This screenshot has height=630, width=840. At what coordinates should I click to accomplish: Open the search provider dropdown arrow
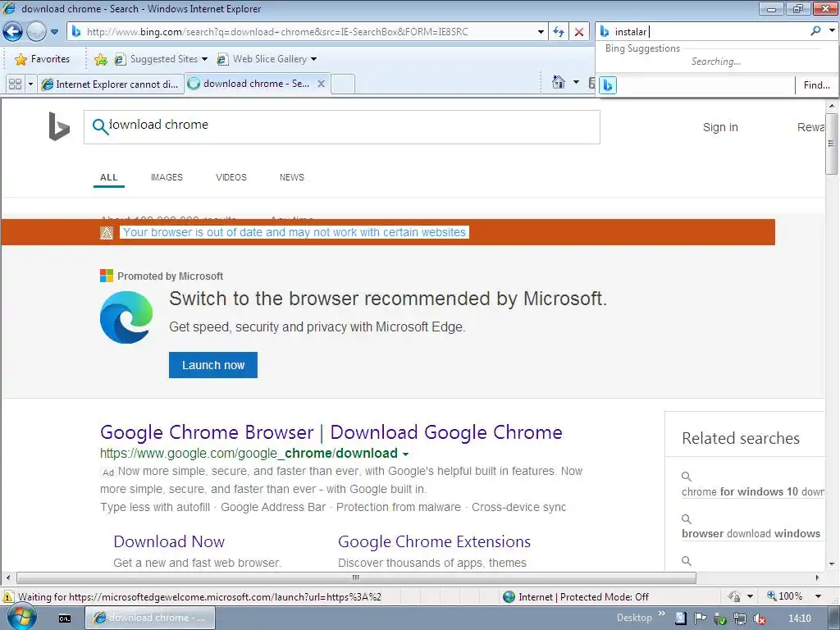coord(832,31)
